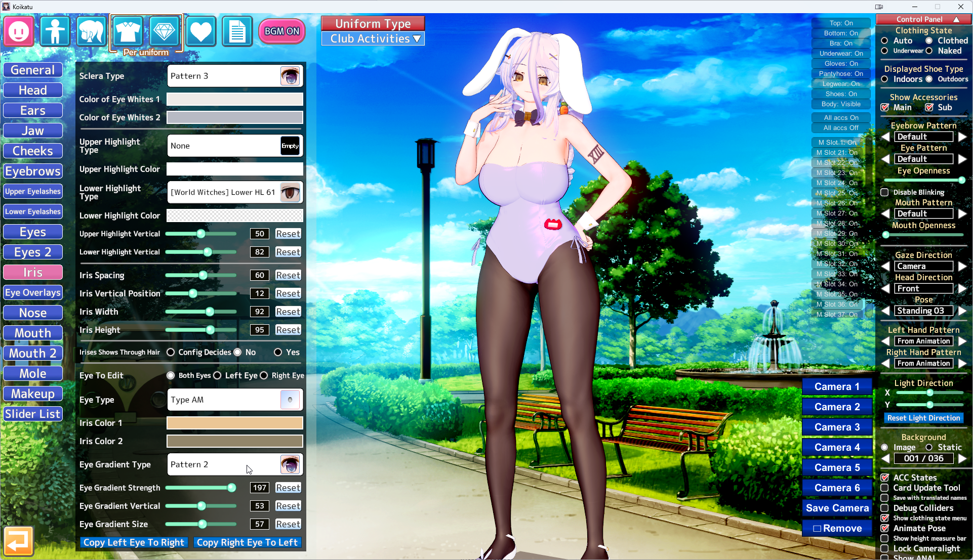Click the Save Camera button
Viewport: 973px width, 560px height.
pos(837,508)
